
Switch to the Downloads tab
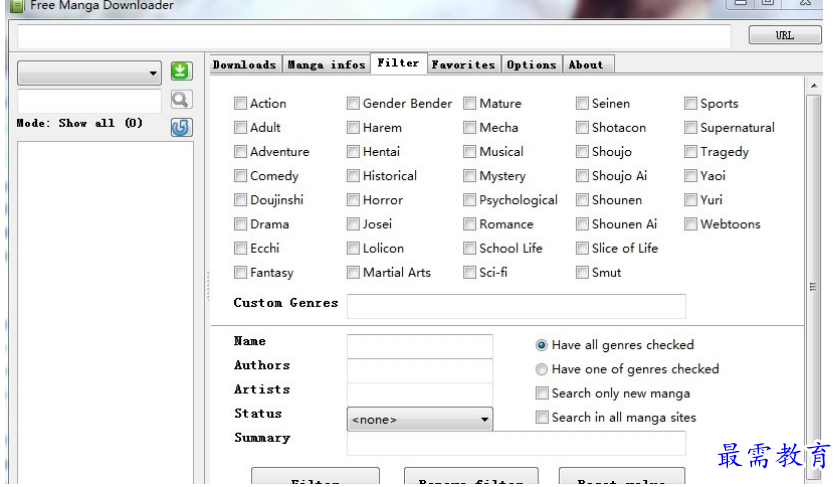pyautogui.click(x=245, y=64)
